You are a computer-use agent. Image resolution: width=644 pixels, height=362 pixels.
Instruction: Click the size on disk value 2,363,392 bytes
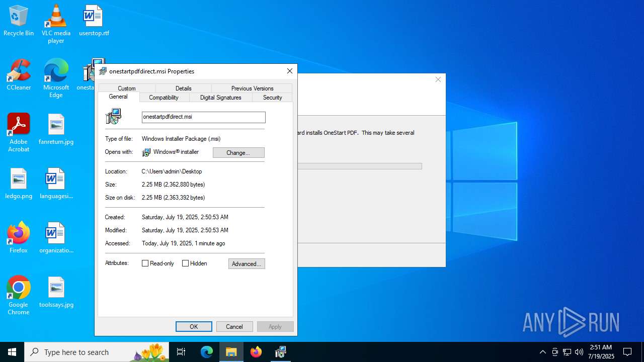click(173, 198)
